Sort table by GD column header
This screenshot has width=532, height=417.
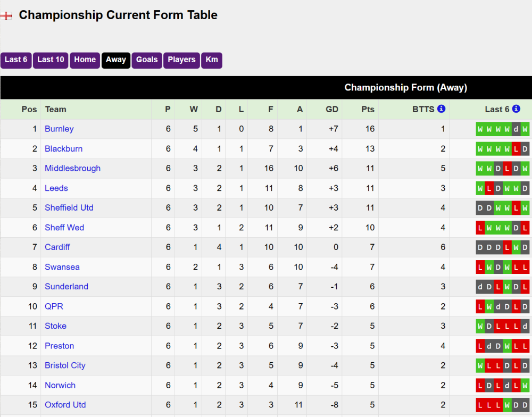(332, 110)
